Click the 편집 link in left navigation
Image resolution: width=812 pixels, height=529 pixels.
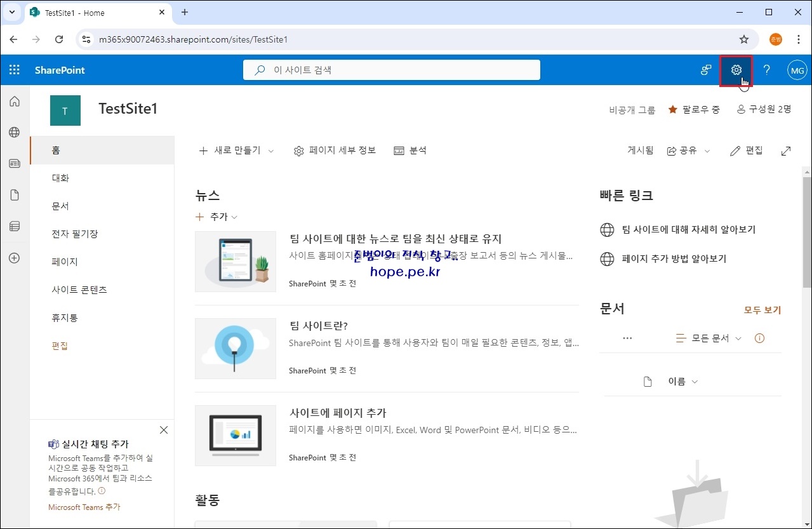(60, 345)
